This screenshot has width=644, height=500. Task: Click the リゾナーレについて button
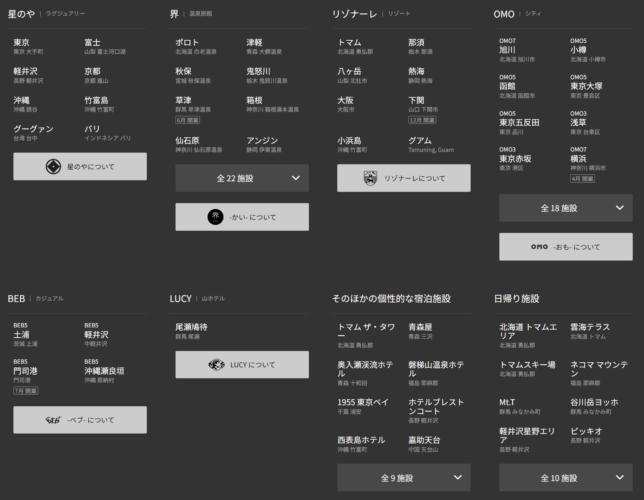(x=403, y=178)
